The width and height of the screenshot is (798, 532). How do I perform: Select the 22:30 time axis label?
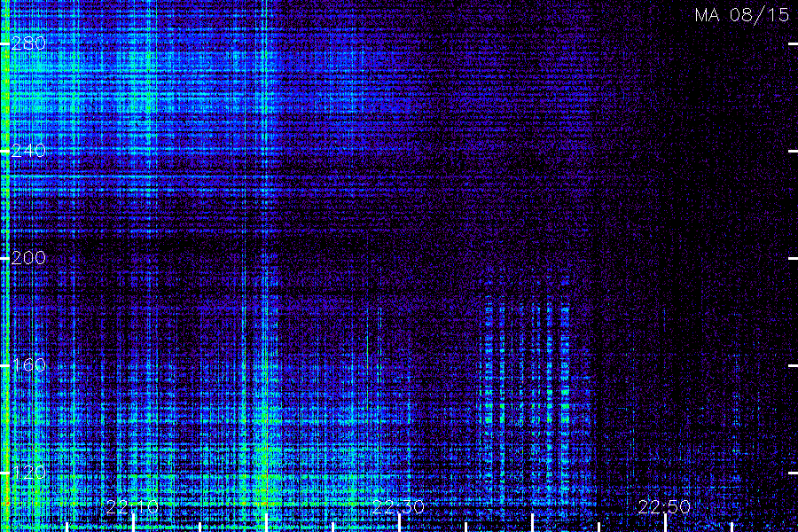click(x=398, y=507)
